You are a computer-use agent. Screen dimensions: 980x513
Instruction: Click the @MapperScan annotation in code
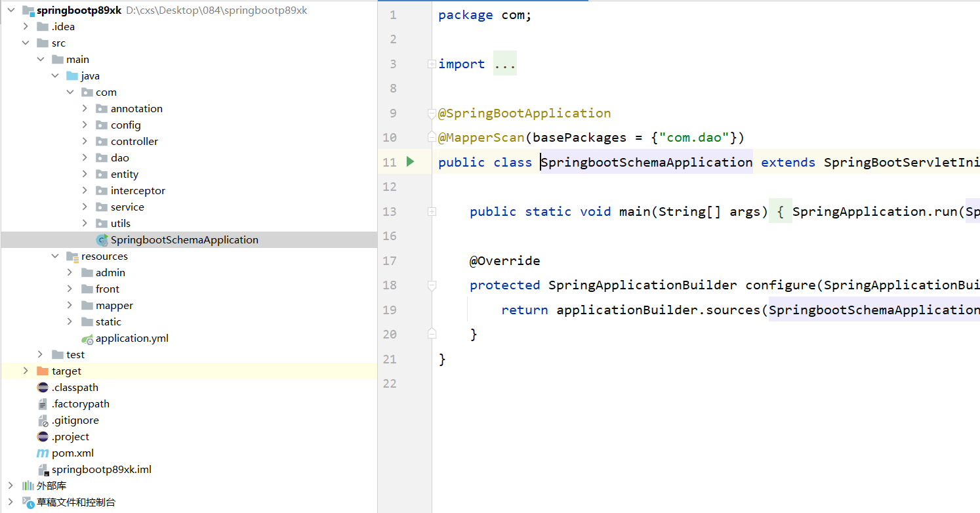(x=481, y=138)
